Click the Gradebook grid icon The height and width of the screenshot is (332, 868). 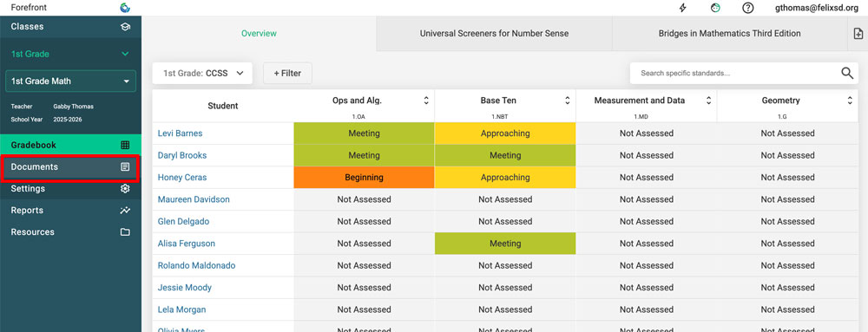tap(125, 146)
